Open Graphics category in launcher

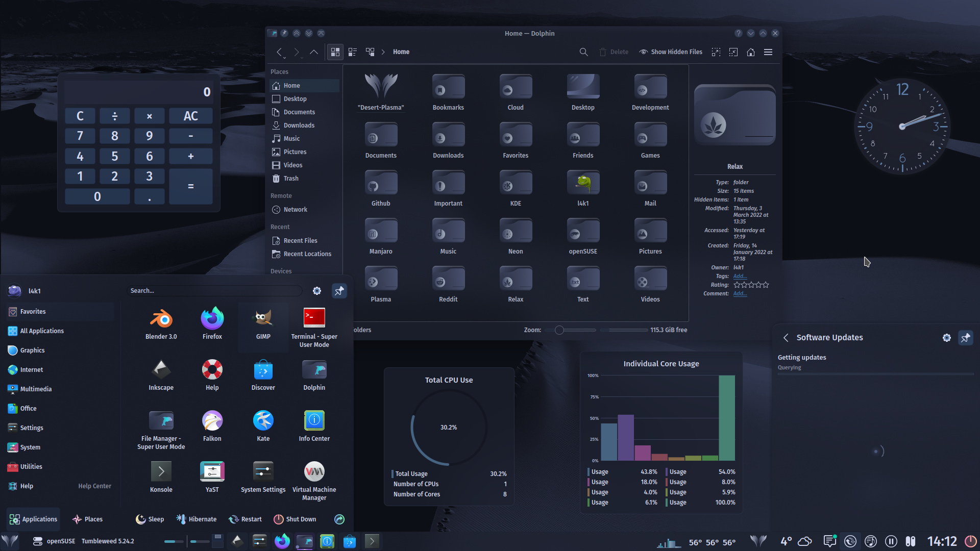tap(60, 350)
